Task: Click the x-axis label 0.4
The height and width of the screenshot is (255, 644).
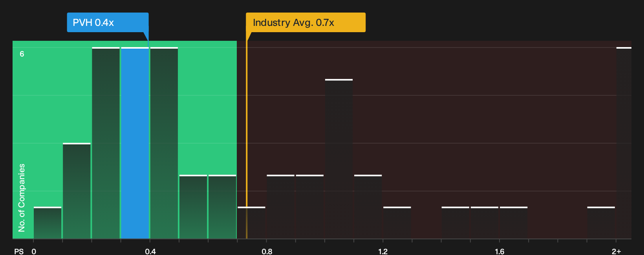Action: tap(150, 251)
